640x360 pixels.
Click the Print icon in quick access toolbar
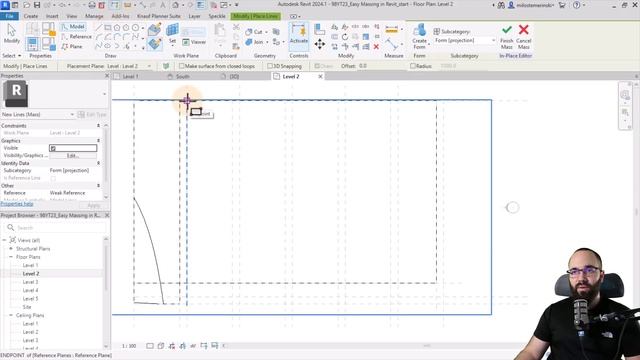click(x=92, y=5)
